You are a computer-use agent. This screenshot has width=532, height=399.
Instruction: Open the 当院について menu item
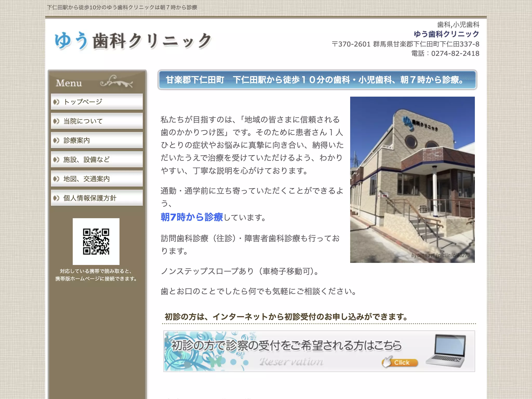point(97,121)
